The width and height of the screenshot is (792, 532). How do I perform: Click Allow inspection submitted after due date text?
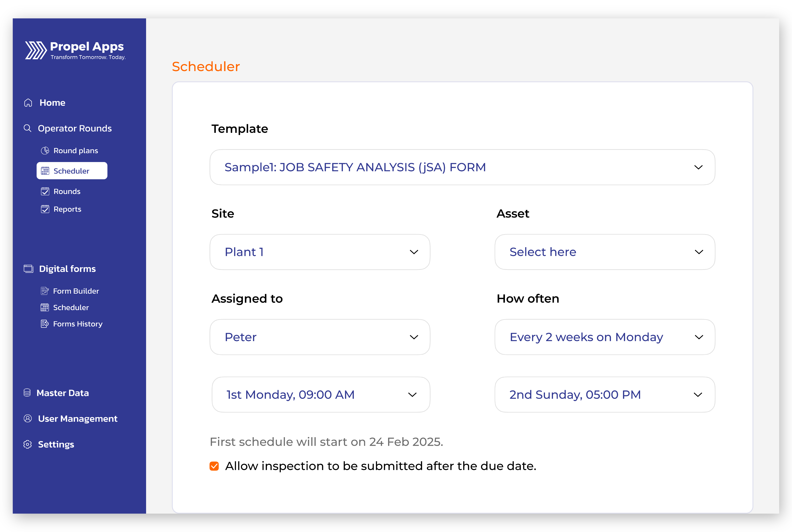pos(381,466)
